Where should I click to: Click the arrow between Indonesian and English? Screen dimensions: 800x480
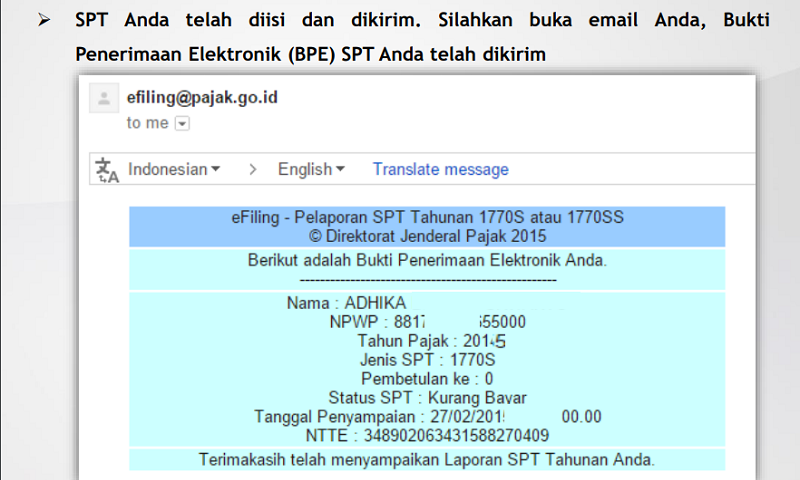[x=253, y=169]
